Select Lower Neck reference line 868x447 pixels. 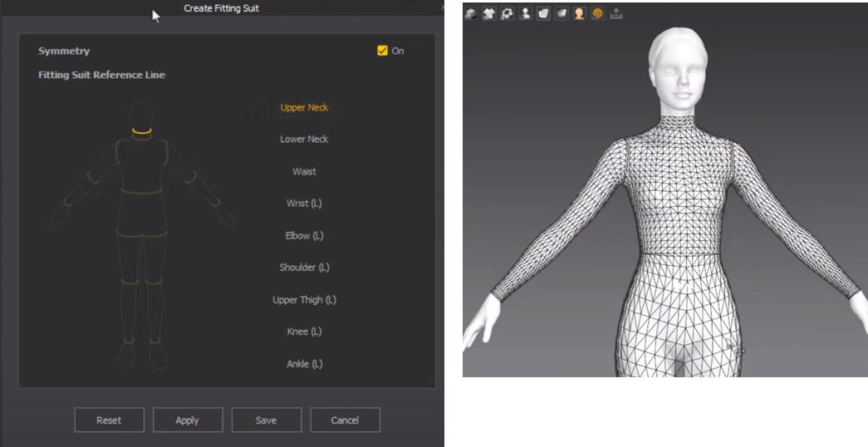[304, 139]
